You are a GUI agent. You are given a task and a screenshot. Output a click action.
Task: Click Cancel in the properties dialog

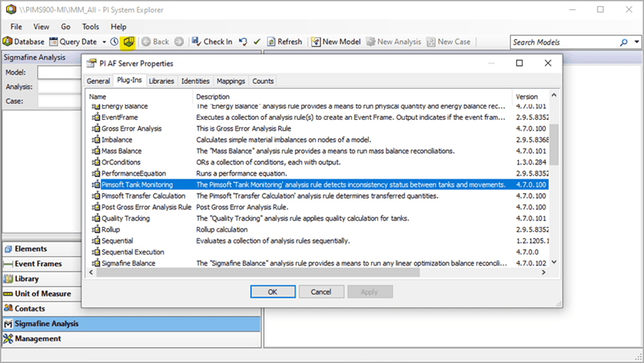[x=321, y=292]
